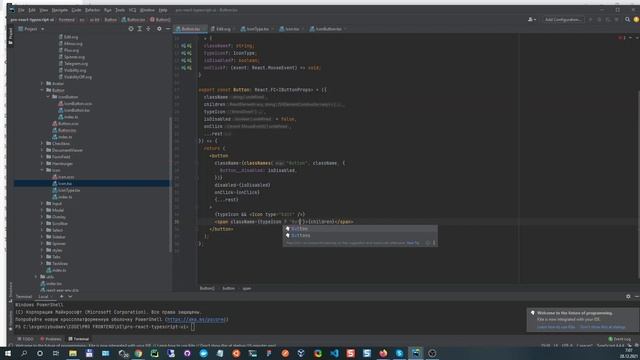Open the Project view dropdown
Viewport: 640px width, 360px height.
point(31,29)
